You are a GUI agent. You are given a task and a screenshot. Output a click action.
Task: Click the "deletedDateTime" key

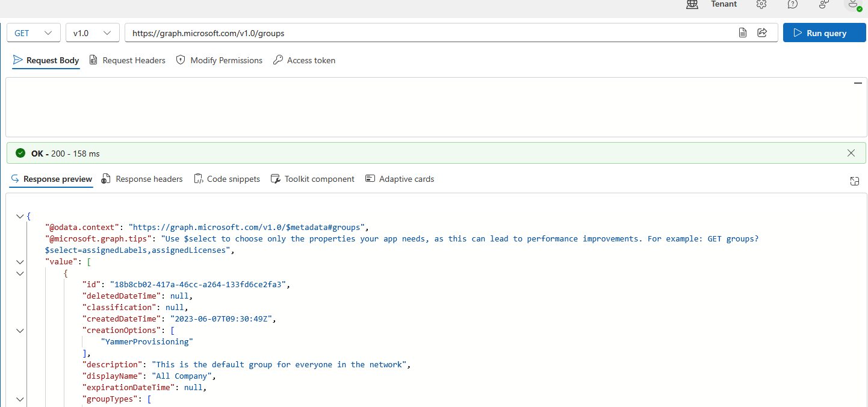[x=122, y=296]
